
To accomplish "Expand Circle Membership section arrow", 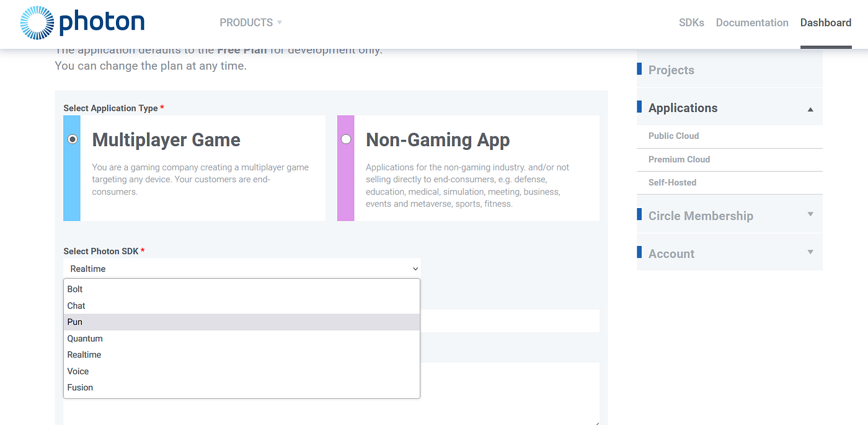I will (x=810, y=214).
